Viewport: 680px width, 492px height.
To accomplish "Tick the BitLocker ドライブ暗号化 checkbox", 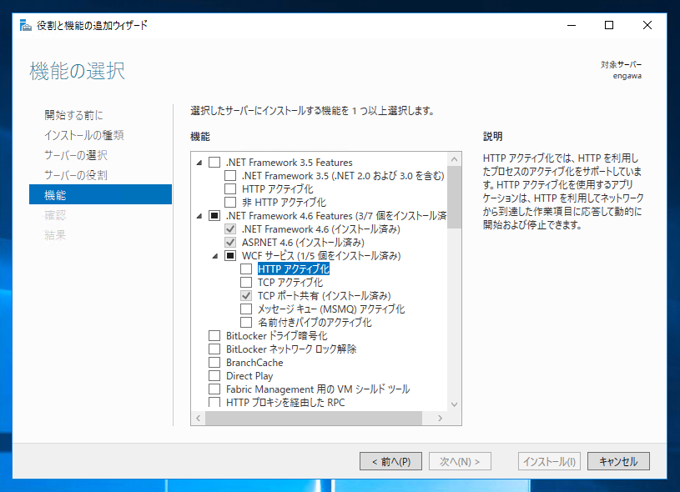I will tap(214, 336).
